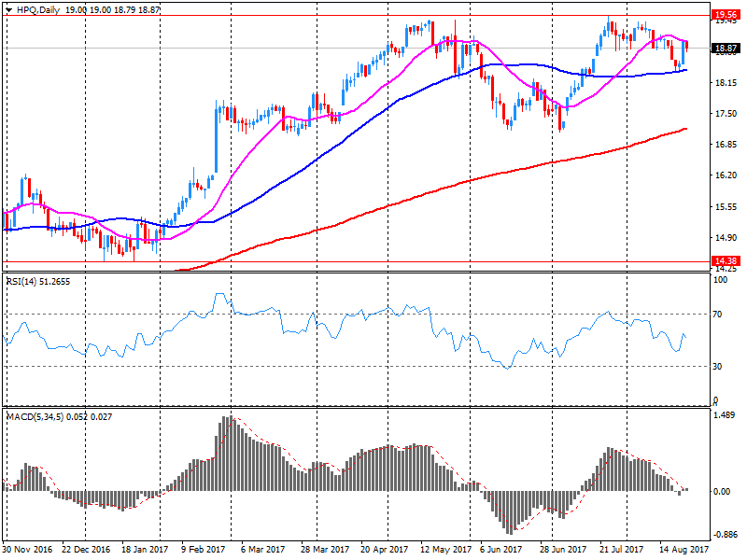Click the 9 Feb 2017 date label
747x560 pixels.
(203, 549)
